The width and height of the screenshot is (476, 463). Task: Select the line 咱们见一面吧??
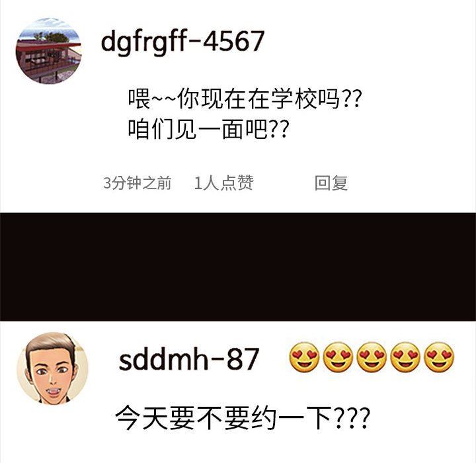click(x=208, y=130)
